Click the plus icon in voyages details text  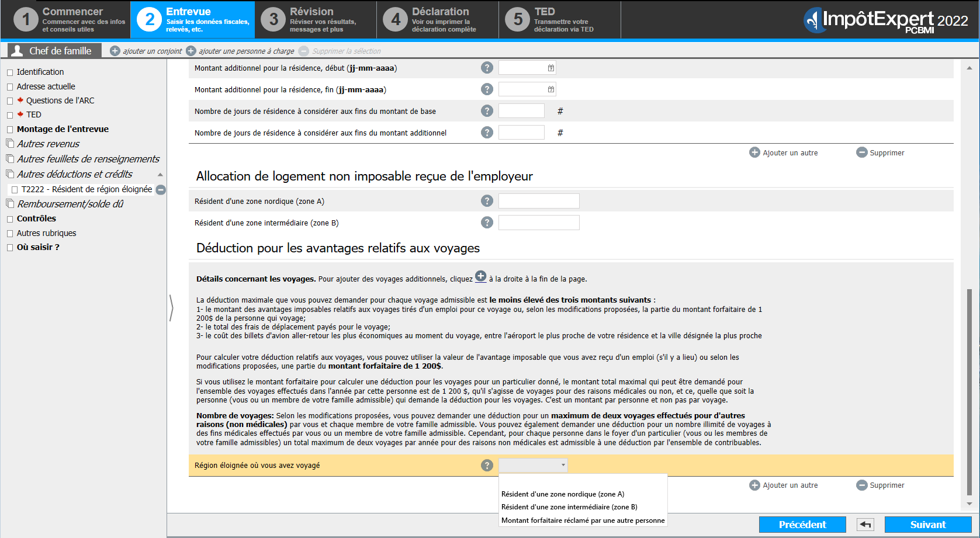pyautogui.click(x=480, y=276)
